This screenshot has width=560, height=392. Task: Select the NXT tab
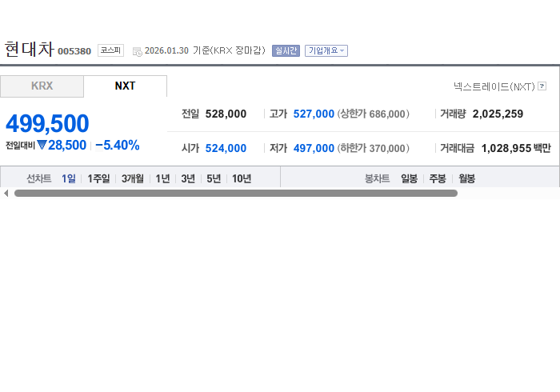[x=125, y=86]
